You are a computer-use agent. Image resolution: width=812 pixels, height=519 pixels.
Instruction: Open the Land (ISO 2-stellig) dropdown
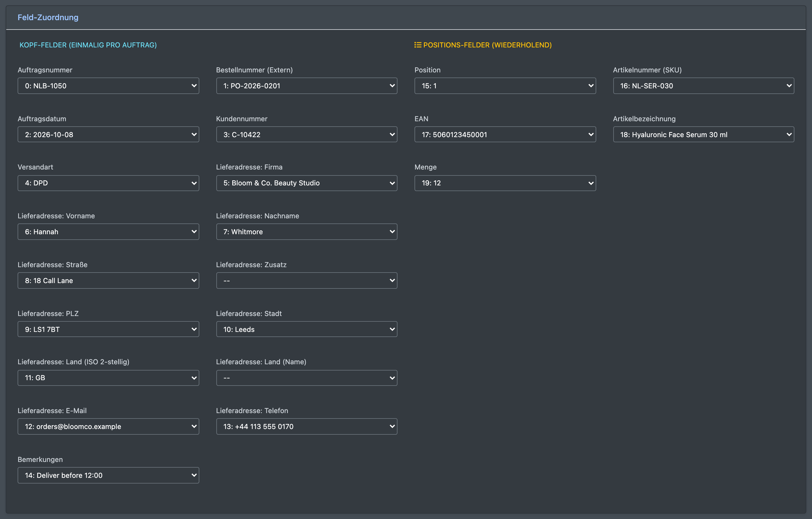108,378
